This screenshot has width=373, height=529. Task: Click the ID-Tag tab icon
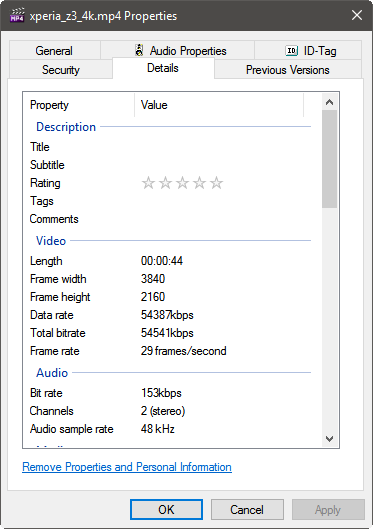pyautogui.click(x=291, y=51)
